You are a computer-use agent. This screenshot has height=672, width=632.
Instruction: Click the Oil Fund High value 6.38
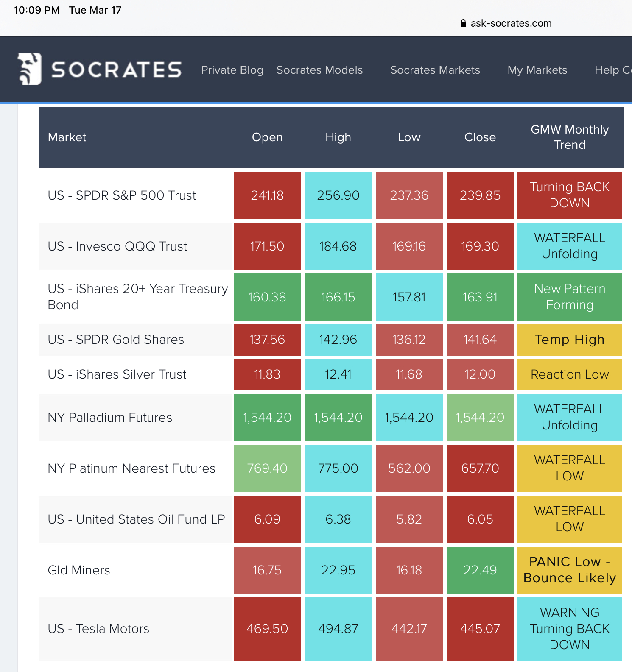point(338,519)
